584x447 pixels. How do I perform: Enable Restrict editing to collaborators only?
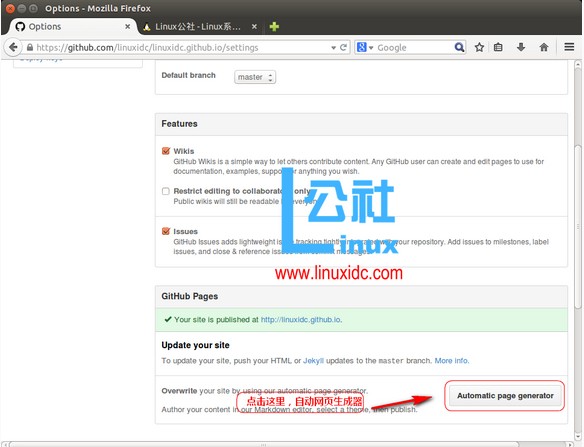[166, 191]
